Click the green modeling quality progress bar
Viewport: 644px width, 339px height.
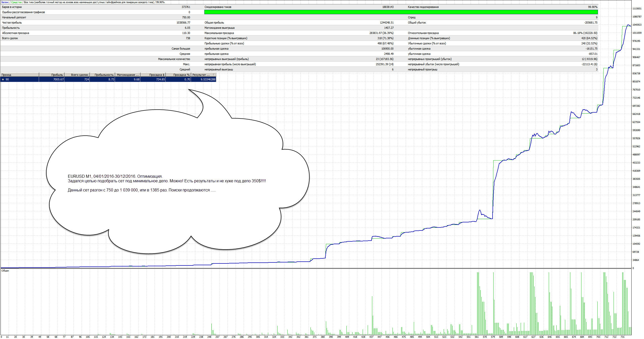[401, 12]
